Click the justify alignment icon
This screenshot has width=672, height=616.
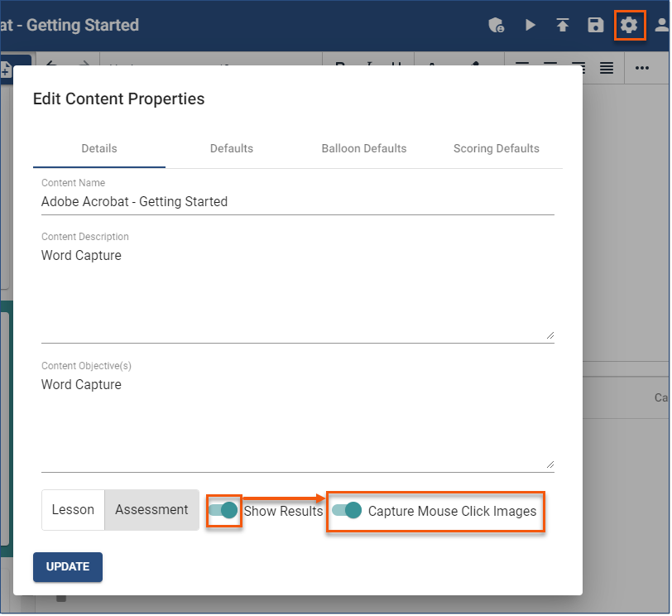[x=607, y=68]
